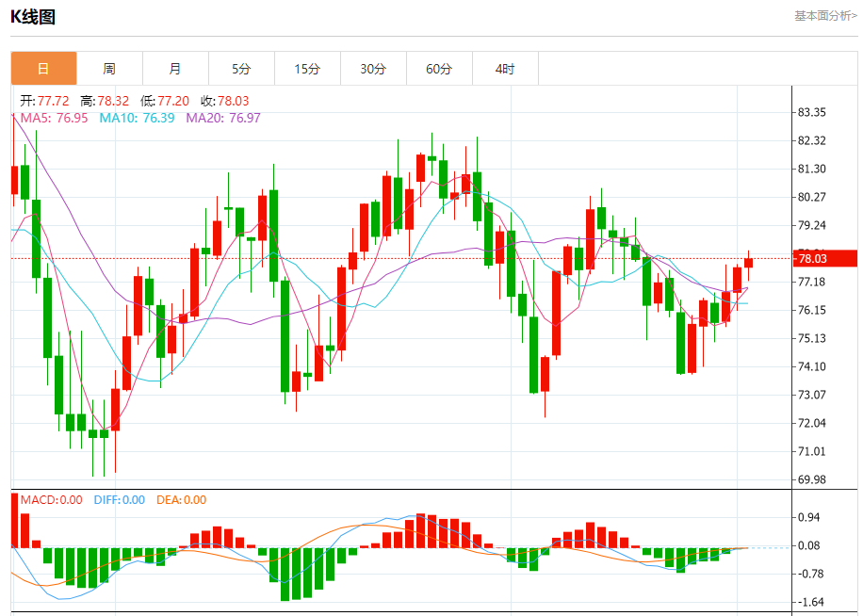Viewport: 863px width, 616px height.
Task: Click the 开:77.72 open price value
Action: click(x=44, y=101)
